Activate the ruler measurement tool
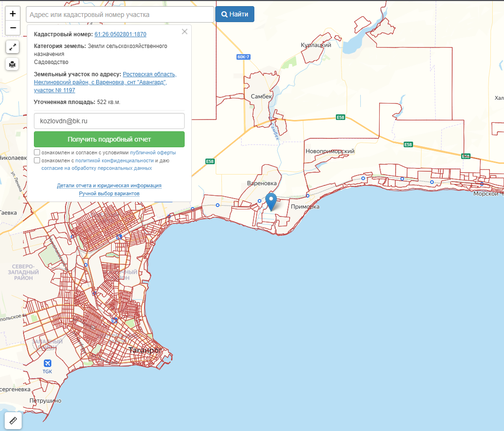Screen dimensions: 504x431 tap(13, 420)
